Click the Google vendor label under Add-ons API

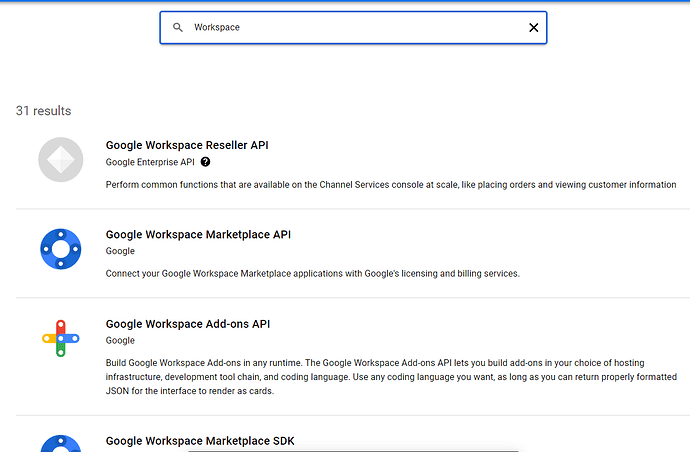120,341
